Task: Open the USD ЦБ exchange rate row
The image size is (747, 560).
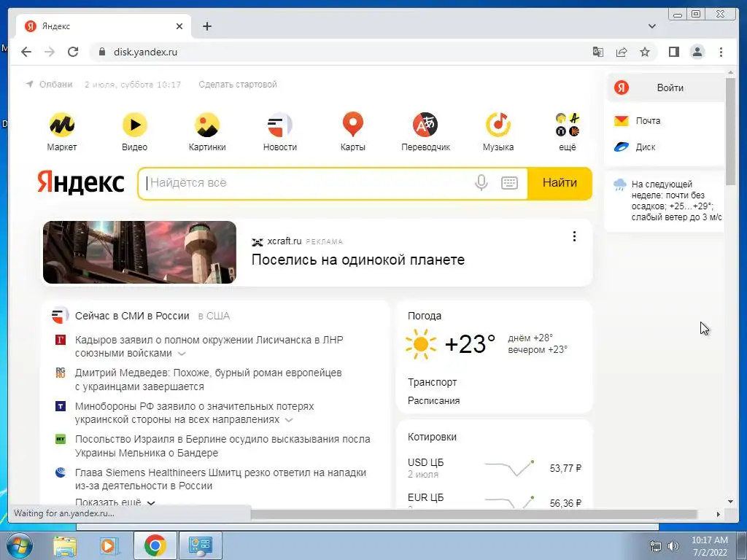Action: 495,468
